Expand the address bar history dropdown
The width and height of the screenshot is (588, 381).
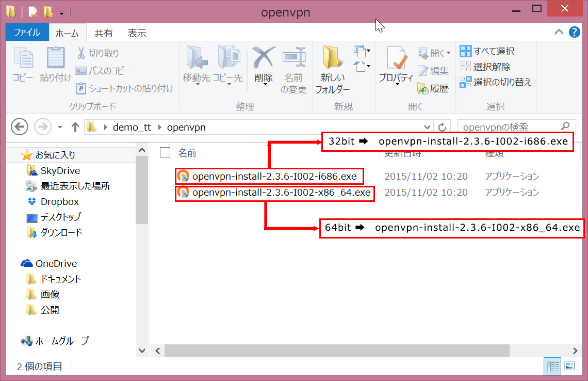tap(427, 127)
